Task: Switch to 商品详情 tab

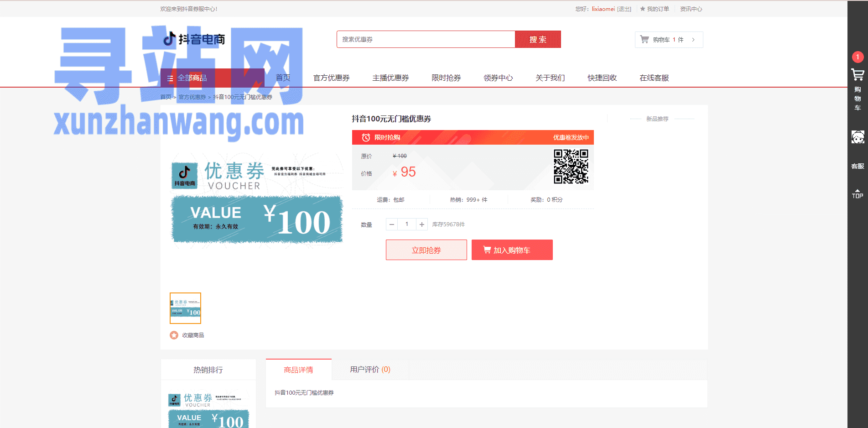Action: click(299, 370)
